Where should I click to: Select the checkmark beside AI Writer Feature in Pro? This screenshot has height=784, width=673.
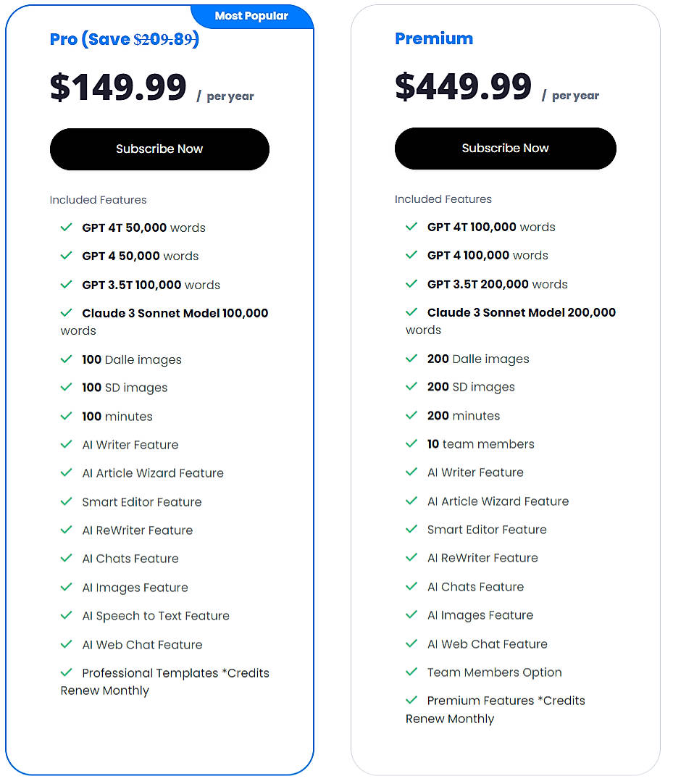67,445
